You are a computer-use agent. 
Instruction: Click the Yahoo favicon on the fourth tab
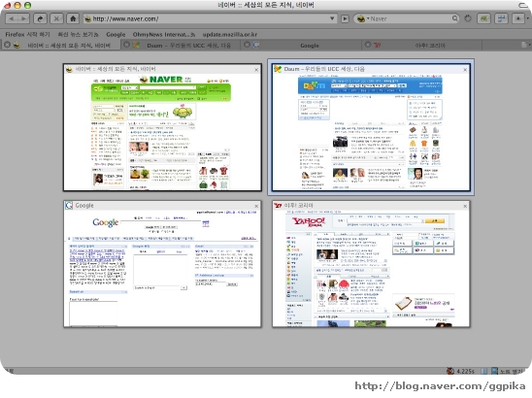coord(377,45)
